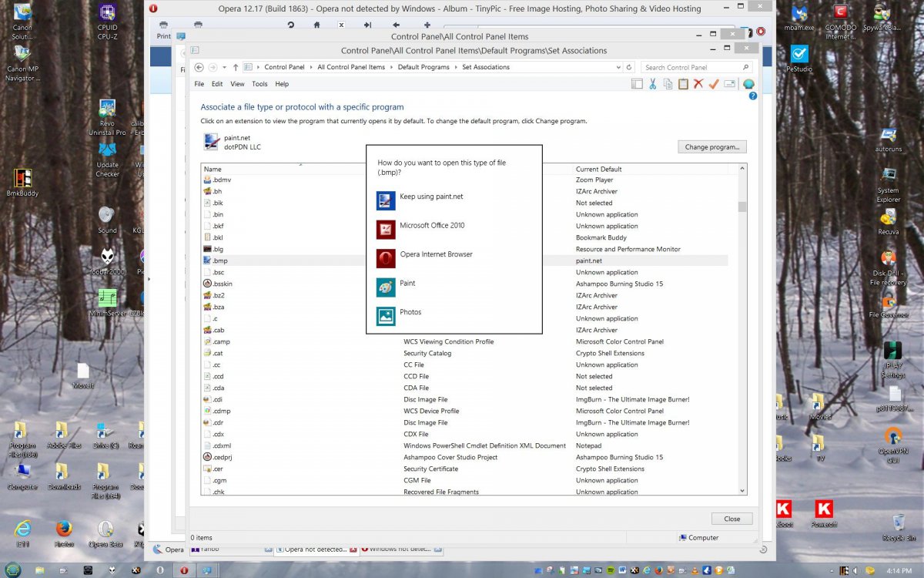Navigate to All Control Panel Items breadcrumb
Screen dimensions: 924x578
pos(351,67)
